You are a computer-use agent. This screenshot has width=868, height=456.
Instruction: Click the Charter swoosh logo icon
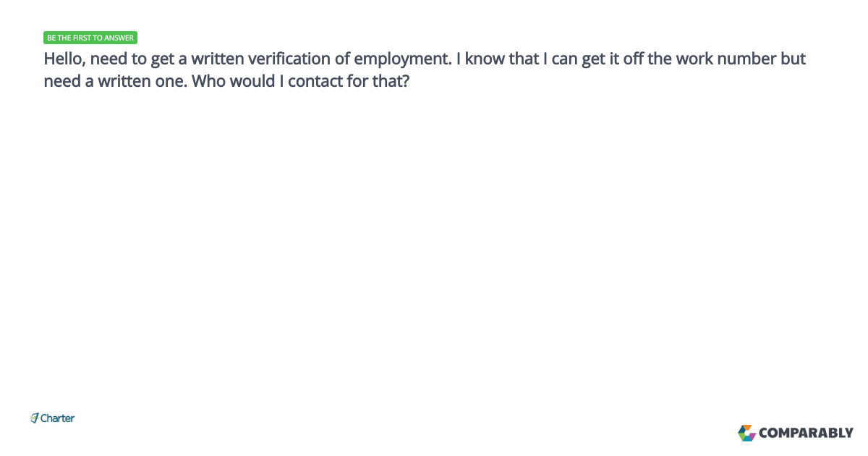[34, 418]
